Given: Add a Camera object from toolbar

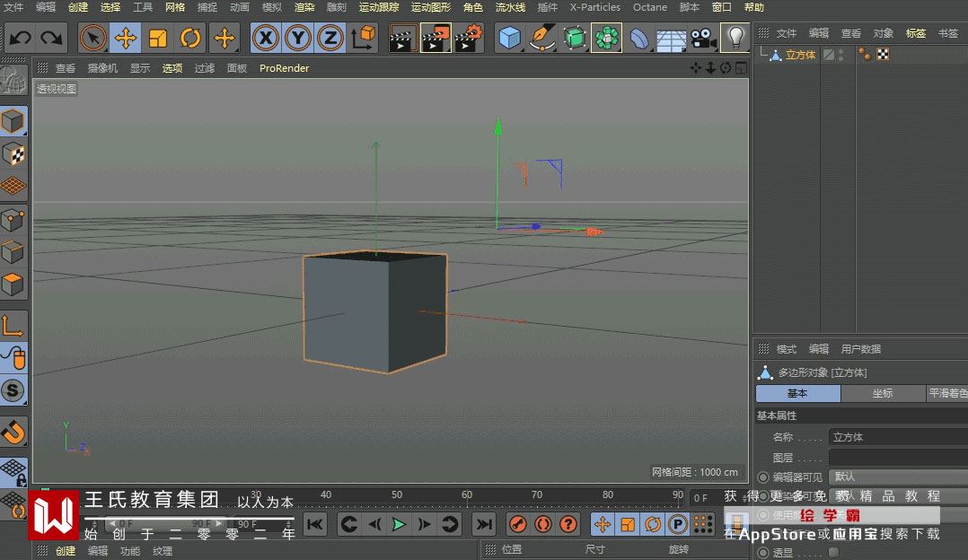Looking at the screenshot, I should click(x=703, y=38).
